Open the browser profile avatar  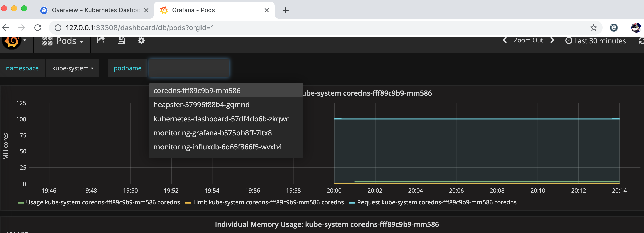pos(636,28)
